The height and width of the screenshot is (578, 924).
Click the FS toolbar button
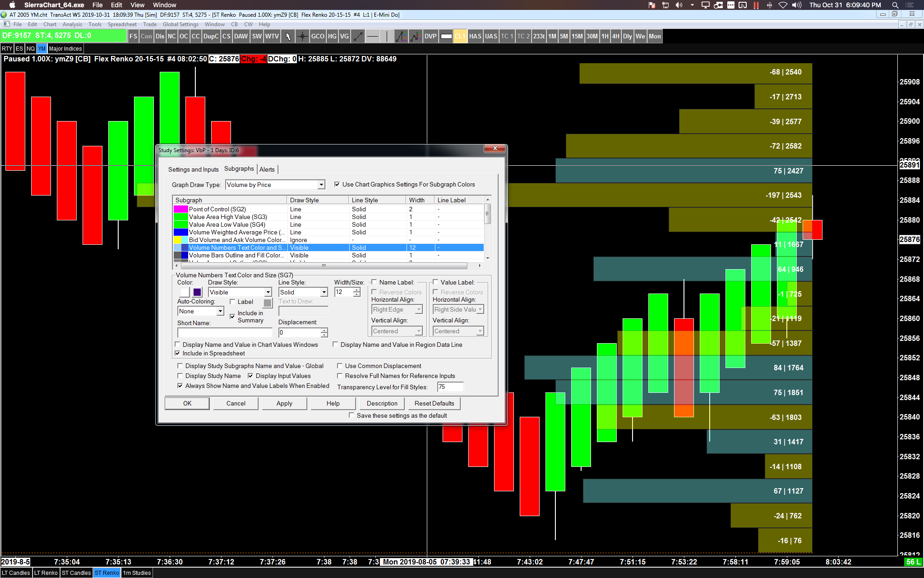click(x=133, y=37)
